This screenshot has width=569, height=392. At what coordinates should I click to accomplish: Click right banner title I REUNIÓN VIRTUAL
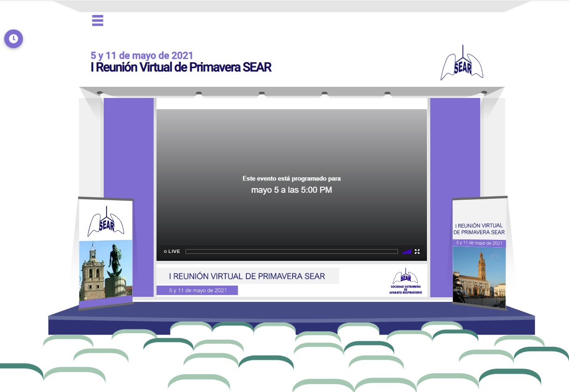[x=479, y=229]
